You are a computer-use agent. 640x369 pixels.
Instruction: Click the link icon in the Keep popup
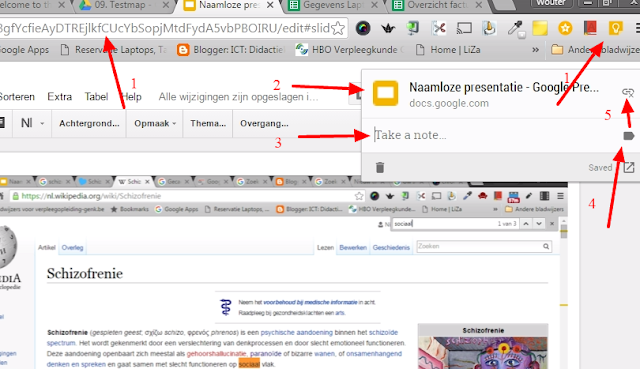point(628,92)
